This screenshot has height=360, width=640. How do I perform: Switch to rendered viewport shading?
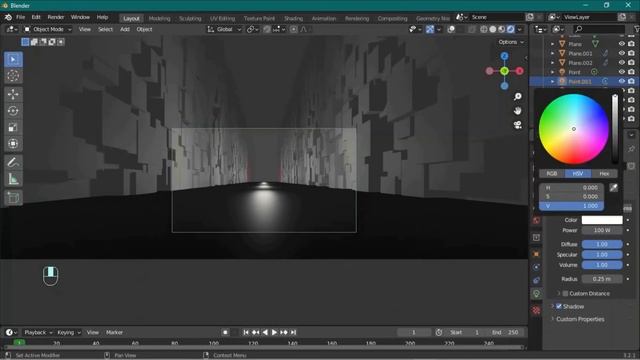pos(511,29)
